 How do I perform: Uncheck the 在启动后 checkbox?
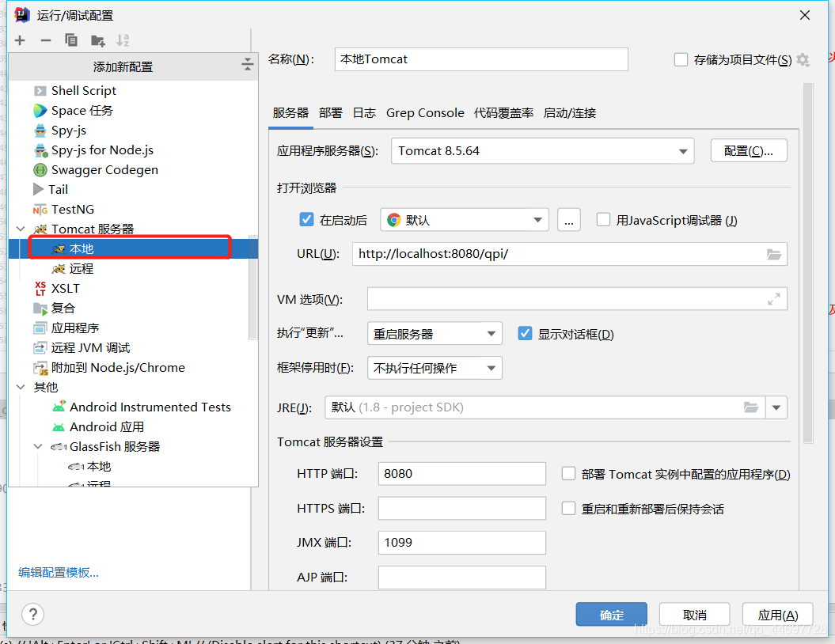pos(307,219)
